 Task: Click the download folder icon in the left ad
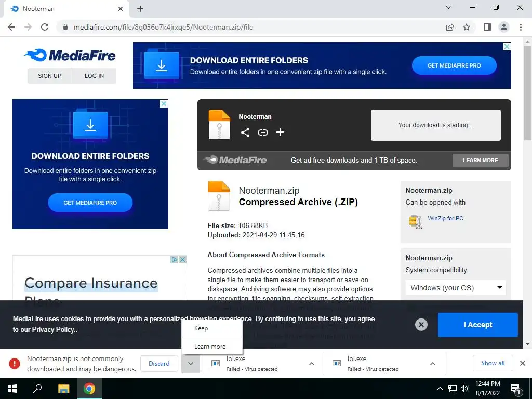(x=90, y=125)
